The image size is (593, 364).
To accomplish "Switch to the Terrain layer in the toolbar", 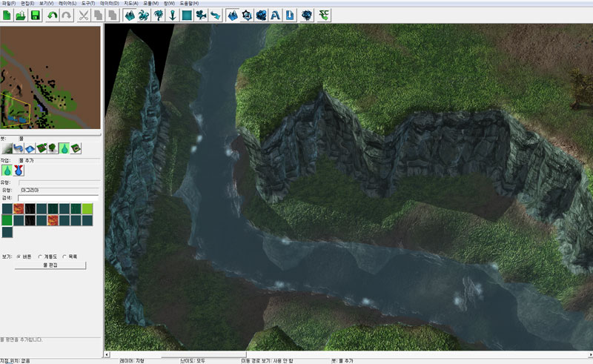I will coord(130,16).
